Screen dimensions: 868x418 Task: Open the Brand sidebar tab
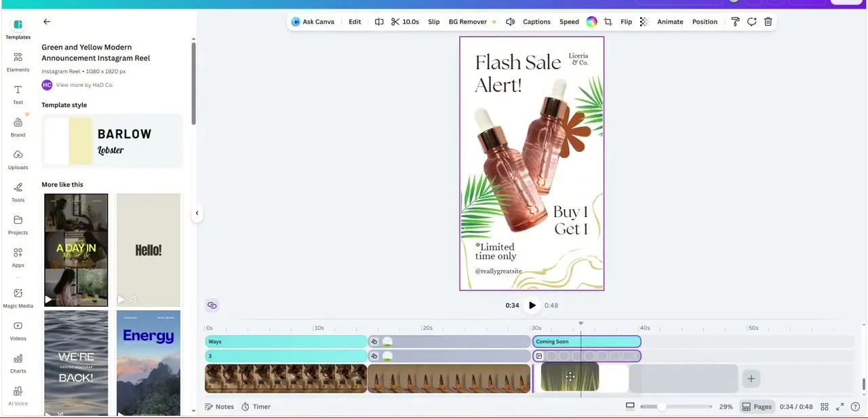pos(18,127)
